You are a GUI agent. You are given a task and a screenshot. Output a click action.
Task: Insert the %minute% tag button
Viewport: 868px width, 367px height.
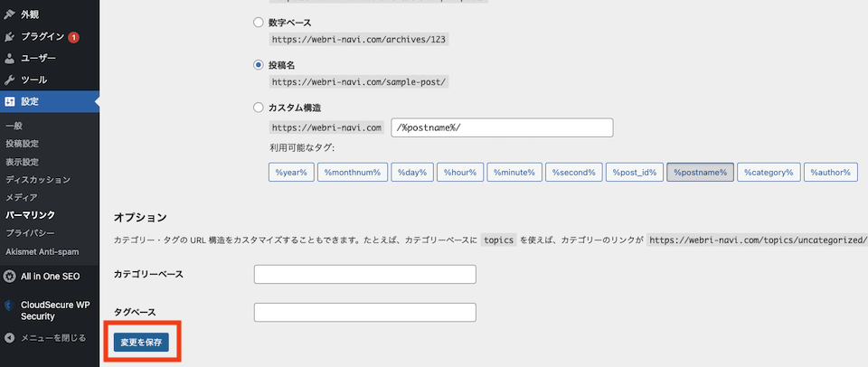(x=514, y=172)
